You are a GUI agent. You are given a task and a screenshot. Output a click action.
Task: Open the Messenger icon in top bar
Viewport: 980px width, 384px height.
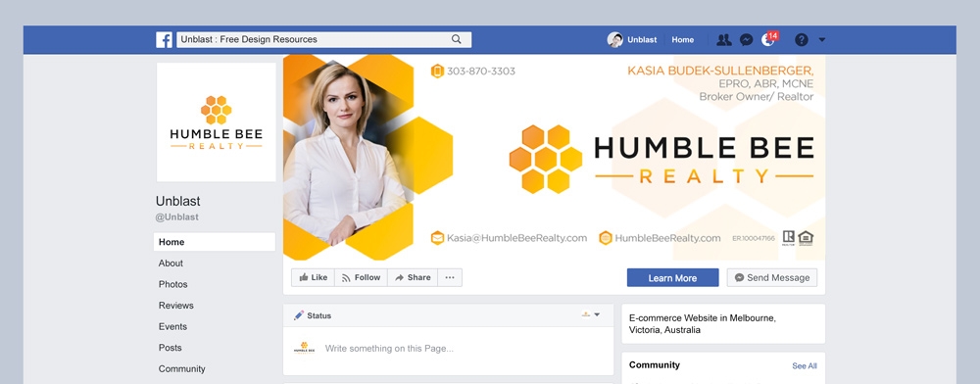click(x=746, y=40)
